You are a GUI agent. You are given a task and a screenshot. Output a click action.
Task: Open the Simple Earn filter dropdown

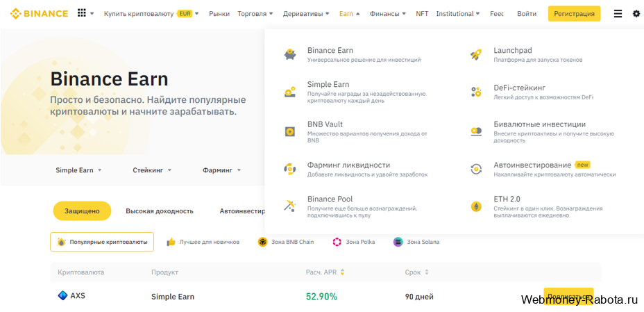(78, 170)
